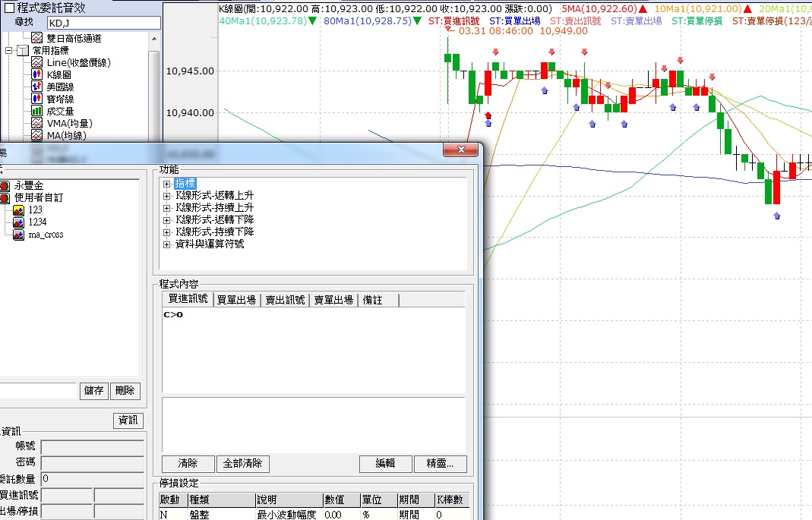The height and width of the screenshot is (520, 812).
Task: Click the 清除 button
Action: pos(188,464)
